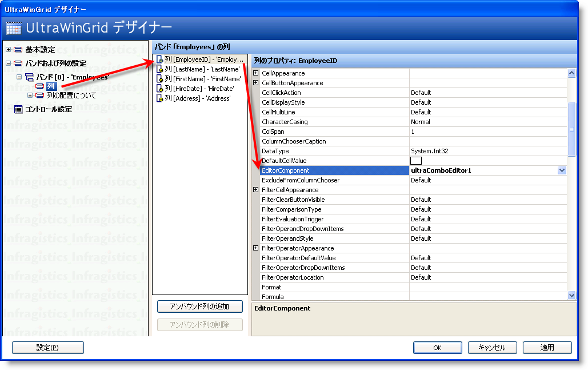
Task: Expand the 列の配置について node
Action: [x=30, y=96]
